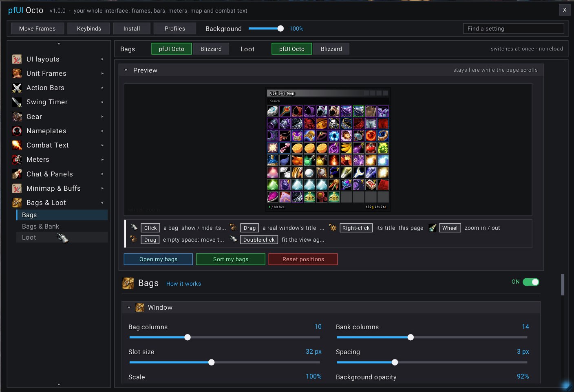Click the Background opacity slider in top bar

[x=266, y=29]
